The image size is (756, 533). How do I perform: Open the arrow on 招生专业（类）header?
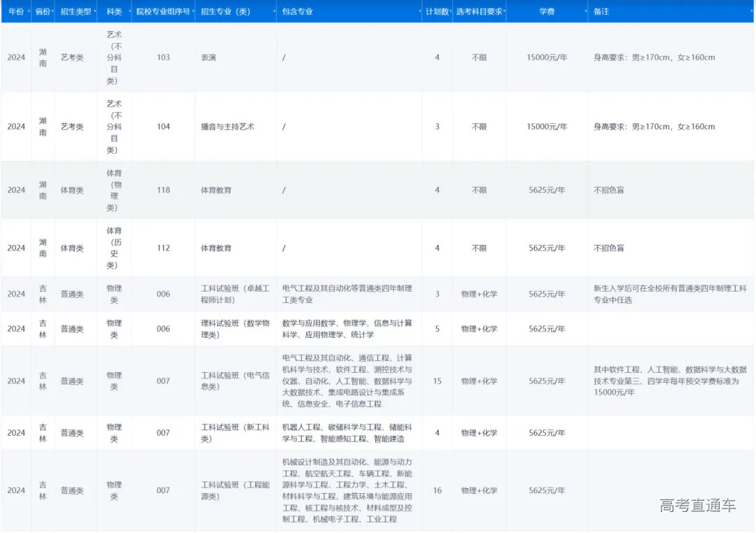click(x=273, y=11)
